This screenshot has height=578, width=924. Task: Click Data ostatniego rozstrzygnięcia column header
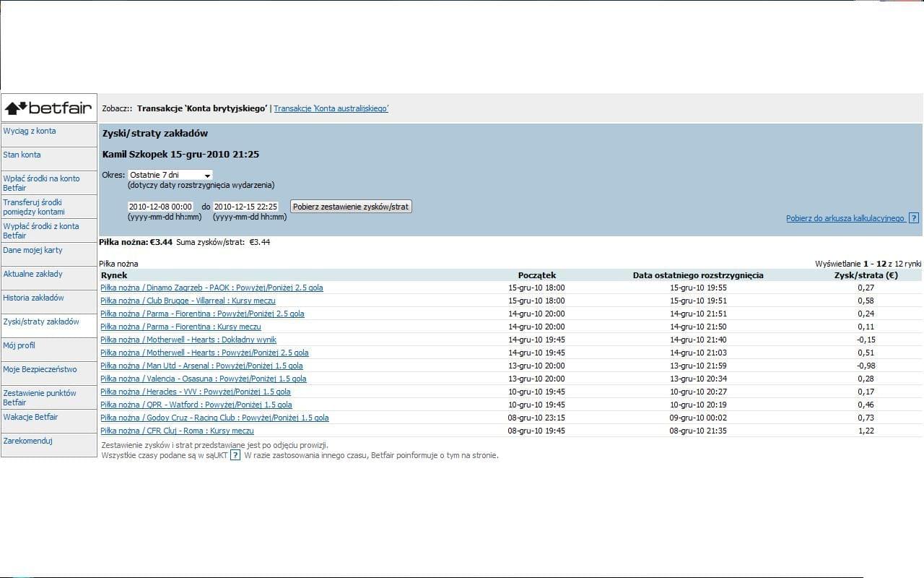tap(698, 275)
